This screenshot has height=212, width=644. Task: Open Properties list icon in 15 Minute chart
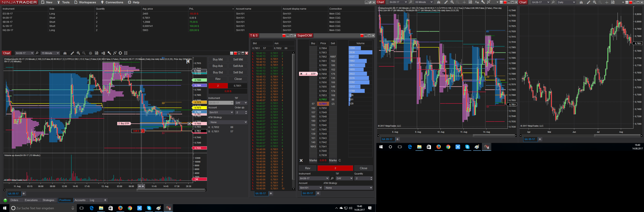tap(126, 53)
